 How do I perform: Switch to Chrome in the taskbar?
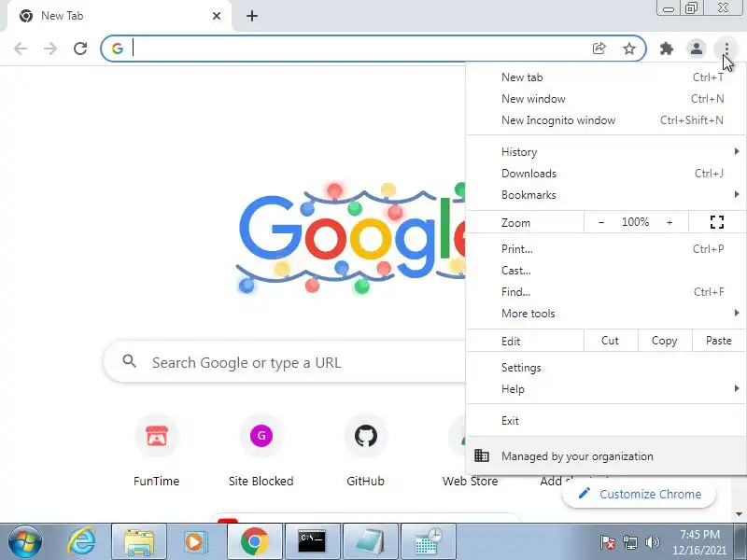click(x=254, y=542)
